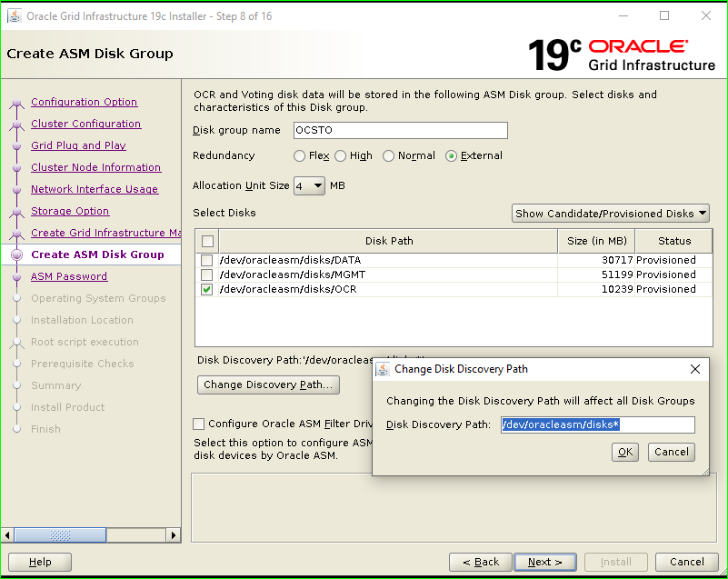Check the select-all box in the Disk Path header
728x579 pixels.
coord(206,241)
